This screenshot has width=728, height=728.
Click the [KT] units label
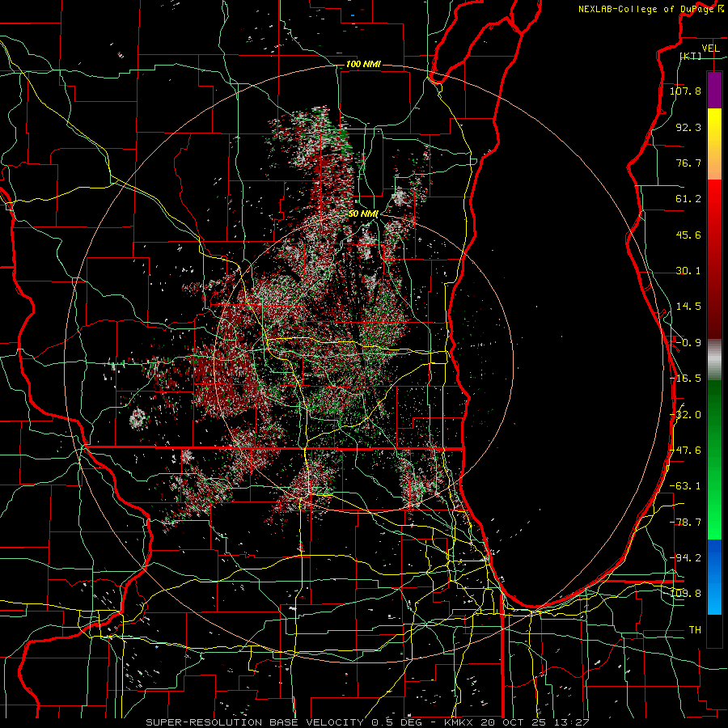point(691,56)
